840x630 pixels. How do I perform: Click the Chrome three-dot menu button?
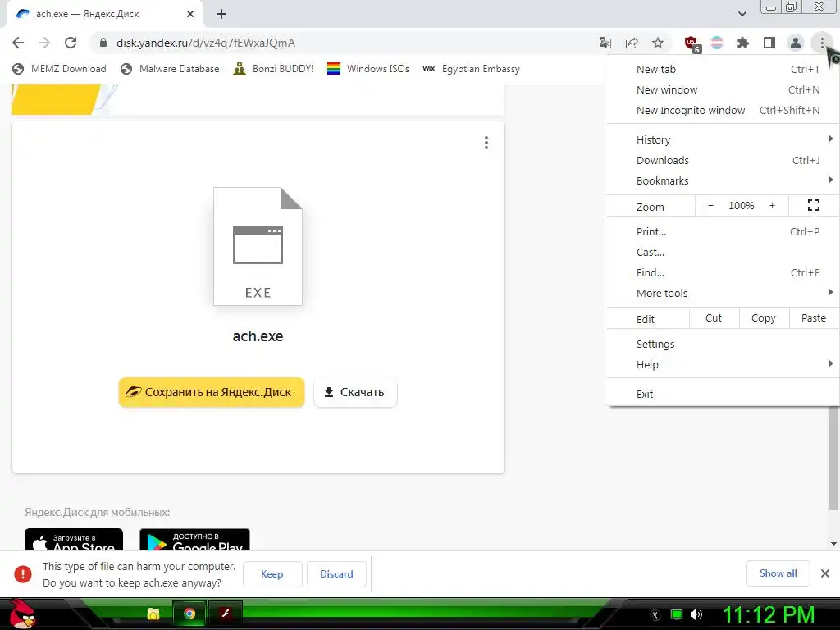pos(822,43)
